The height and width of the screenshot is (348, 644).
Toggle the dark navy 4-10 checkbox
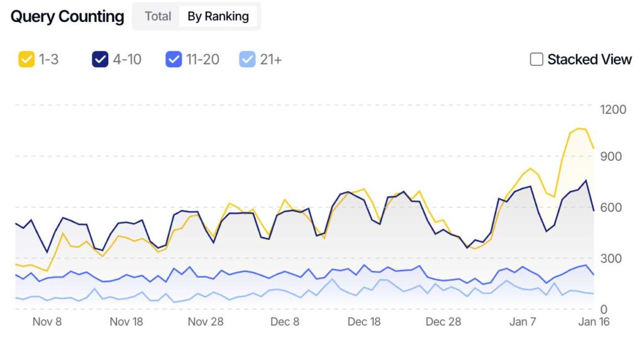point(101,60)
